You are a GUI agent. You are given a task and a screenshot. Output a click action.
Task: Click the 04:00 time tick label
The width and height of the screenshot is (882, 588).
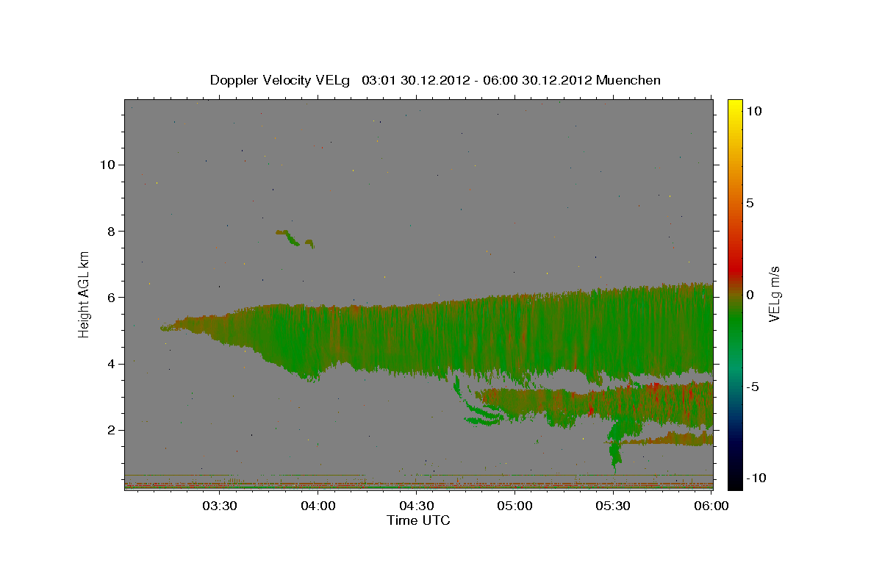point(318,506)
